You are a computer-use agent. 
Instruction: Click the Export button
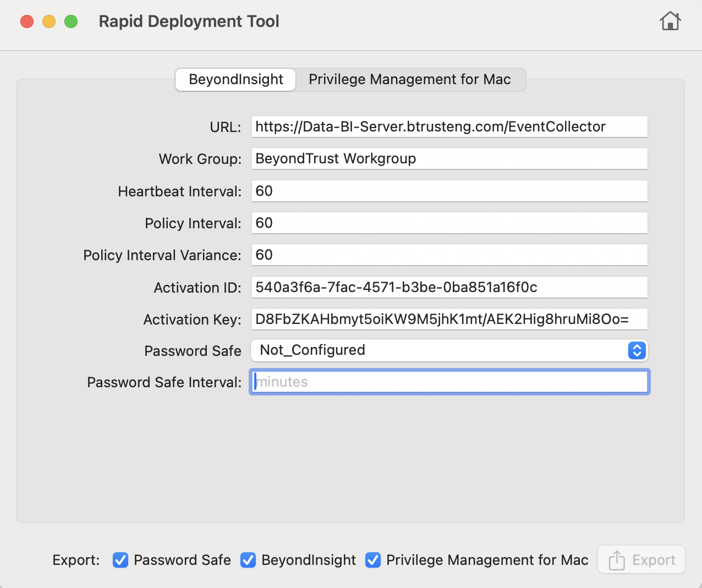[x=641, y=559]
